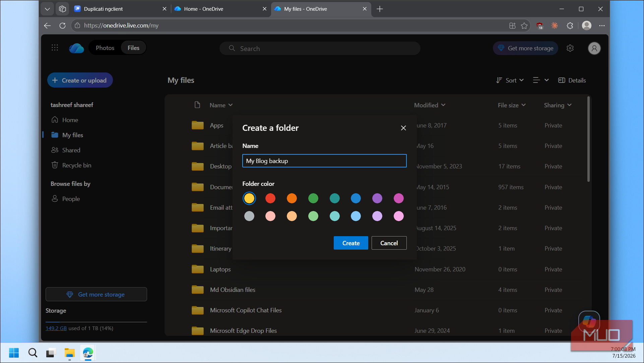Pick the gray folder color
This screenshot has height=363, width=644.
click(x=249, y=216)
